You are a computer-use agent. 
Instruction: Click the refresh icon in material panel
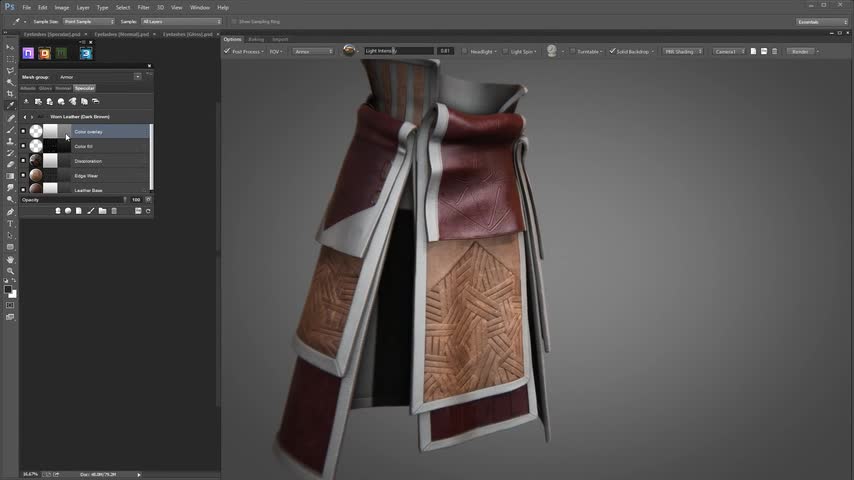coord(148,211)
